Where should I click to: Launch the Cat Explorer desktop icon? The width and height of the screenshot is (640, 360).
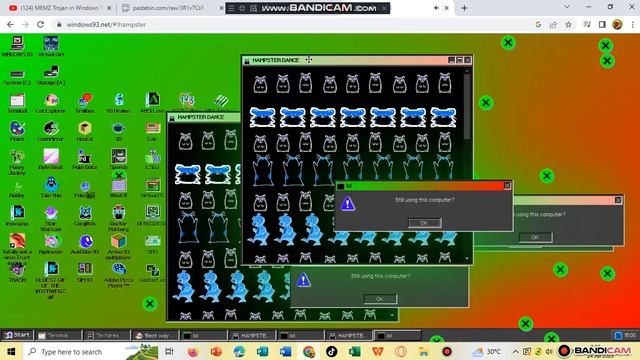point(51,103)
